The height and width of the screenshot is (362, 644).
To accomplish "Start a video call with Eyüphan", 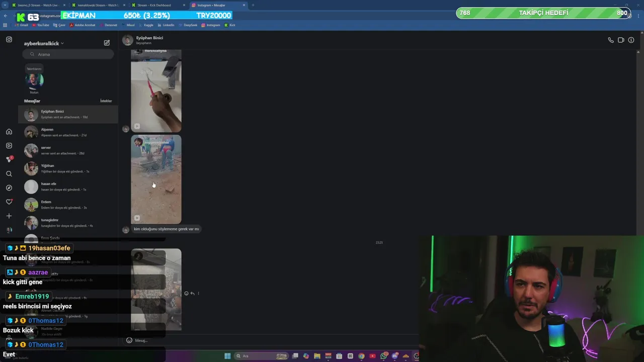I will (x=621, y=40).
